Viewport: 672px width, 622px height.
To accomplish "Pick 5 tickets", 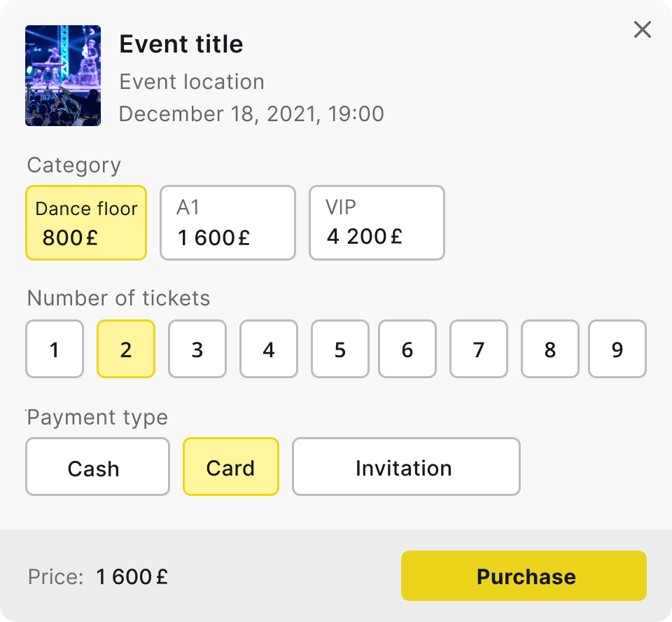I will 340,349.
